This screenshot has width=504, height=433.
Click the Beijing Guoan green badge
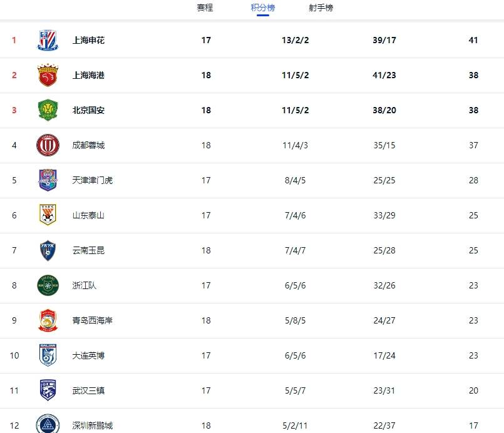pos(48,110)
